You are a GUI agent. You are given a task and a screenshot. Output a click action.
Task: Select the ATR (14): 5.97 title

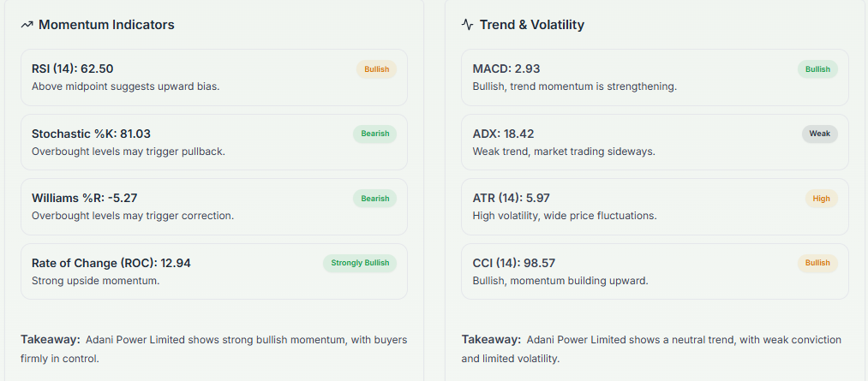[x=511, y=199]
